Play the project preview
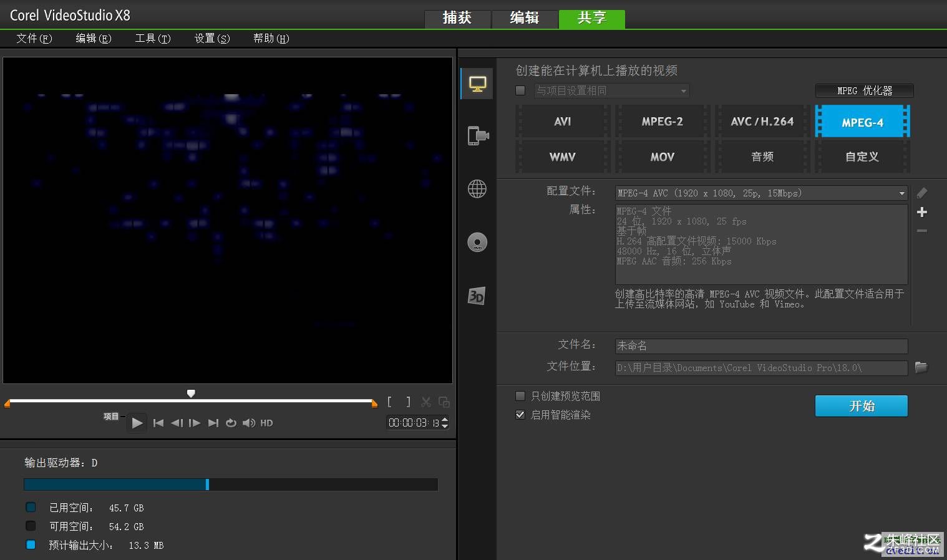 point(137,423)
